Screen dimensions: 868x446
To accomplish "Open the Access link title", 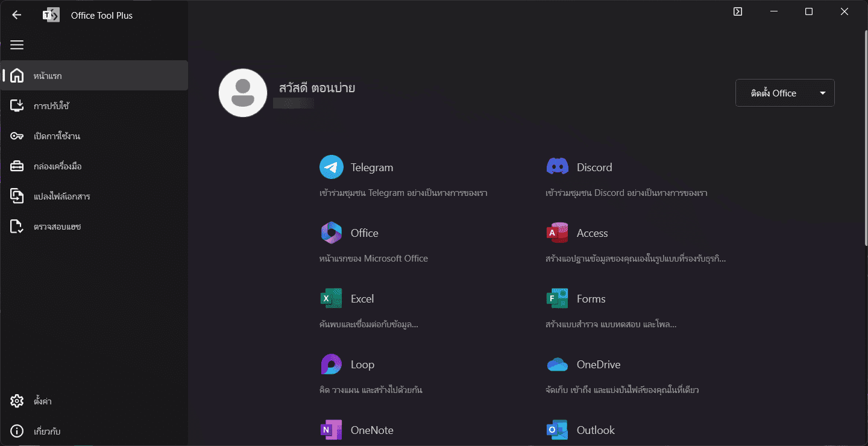I will click(x=593, y=233).
